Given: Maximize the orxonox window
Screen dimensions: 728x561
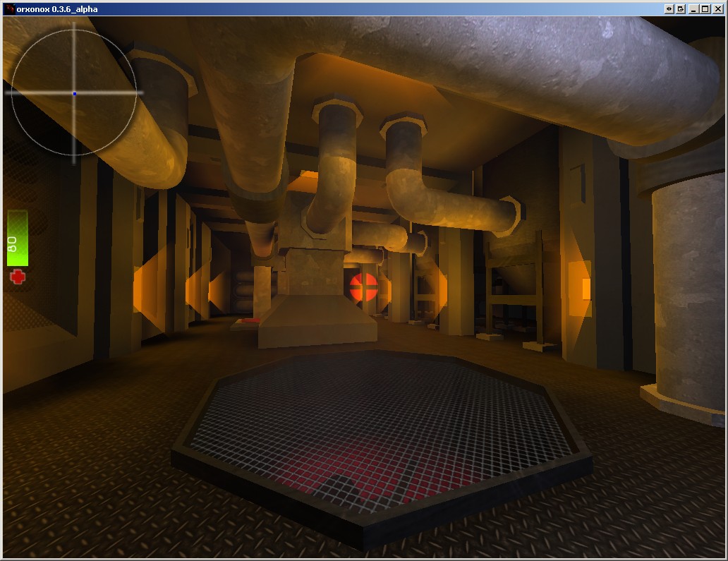Looking at the screenshot, I should [x=705, y=9].
